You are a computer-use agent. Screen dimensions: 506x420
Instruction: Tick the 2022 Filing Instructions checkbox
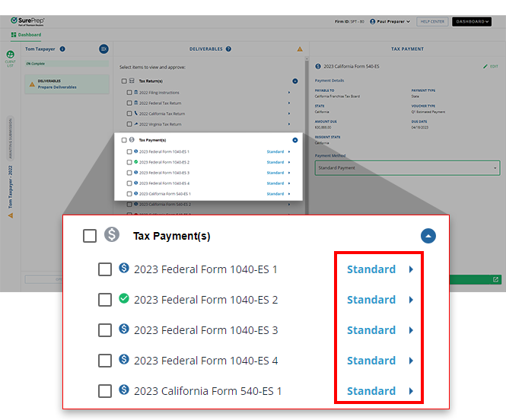pyautogui.click(x=129, y=92)
